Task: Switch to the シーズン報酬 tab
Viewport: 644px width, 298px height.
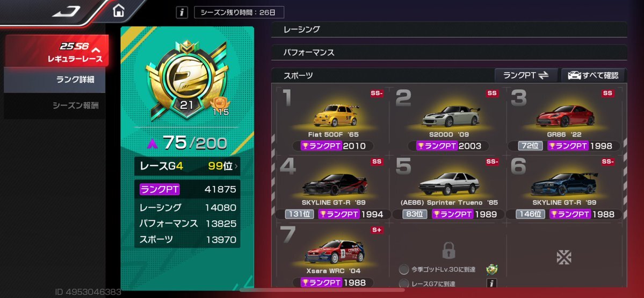Action: 55,106
